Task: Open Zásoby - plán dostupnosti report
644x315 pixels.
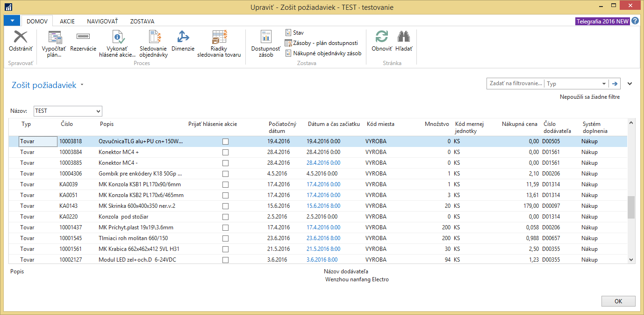Action: (x=321, y=43)
